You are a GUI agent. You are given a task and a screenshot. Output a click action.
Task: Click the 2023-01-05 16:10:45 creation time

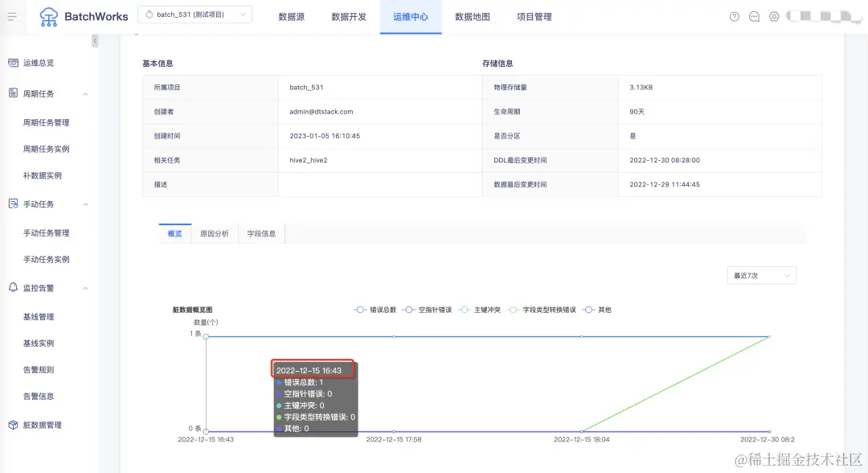(x=325, y=136)
